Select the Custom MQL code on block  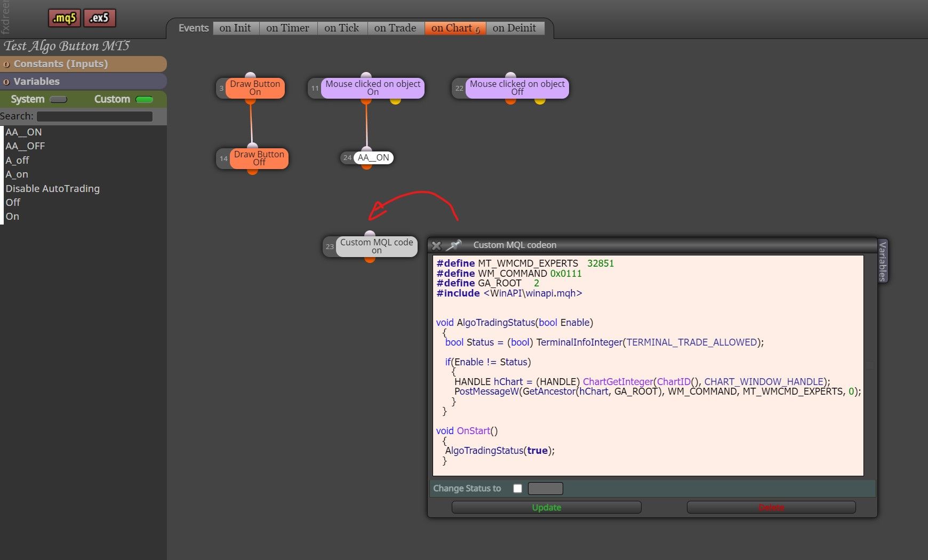click(377, 246)
